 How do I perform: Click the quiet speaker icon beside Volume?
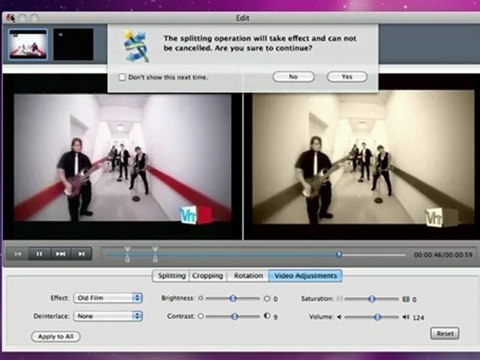[339, 317]
